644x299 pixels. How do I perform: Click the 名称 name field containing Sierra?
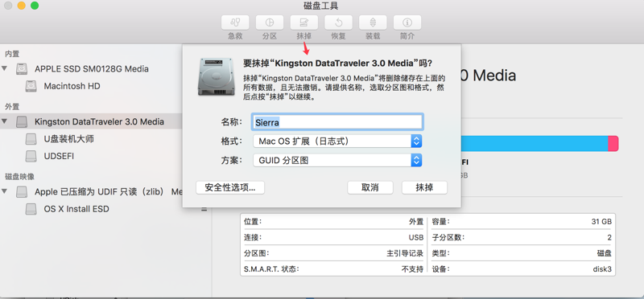(337, 122)
